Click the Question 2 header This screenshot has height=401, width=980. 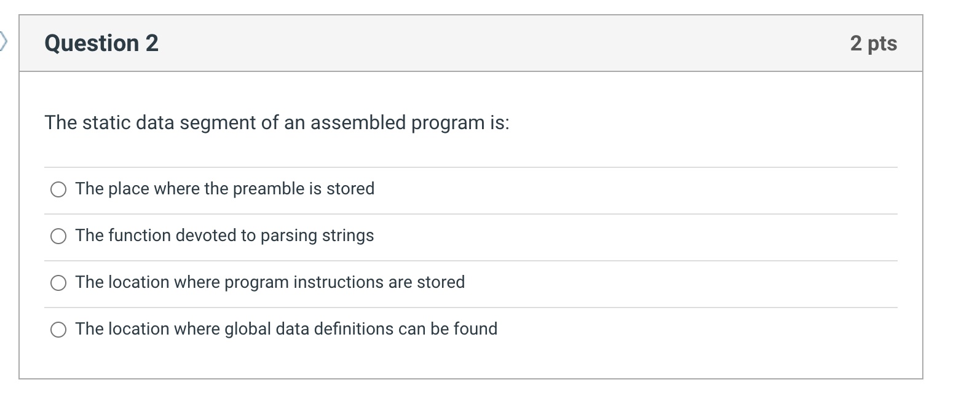101,42
